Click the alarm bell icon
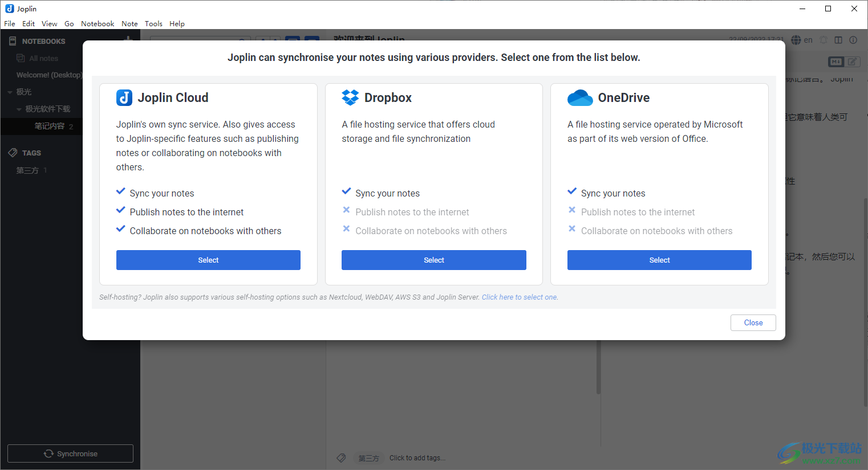 coord(824,40)
